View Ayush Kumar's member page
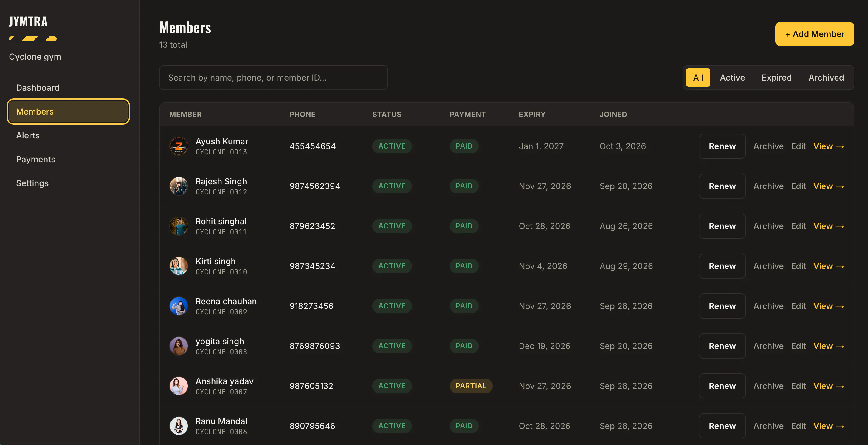 click(x=828, y=146)
